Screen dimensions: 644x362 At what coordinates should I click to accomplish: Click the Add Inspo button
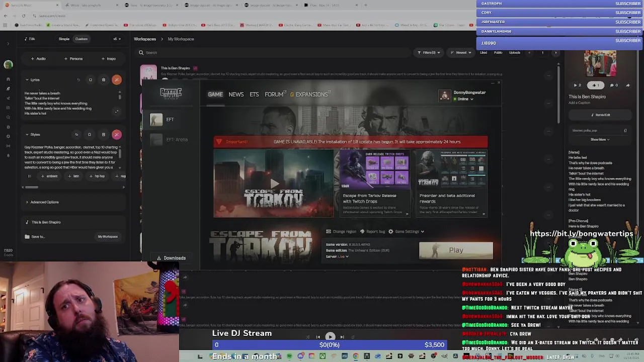[x=109, y=59]
